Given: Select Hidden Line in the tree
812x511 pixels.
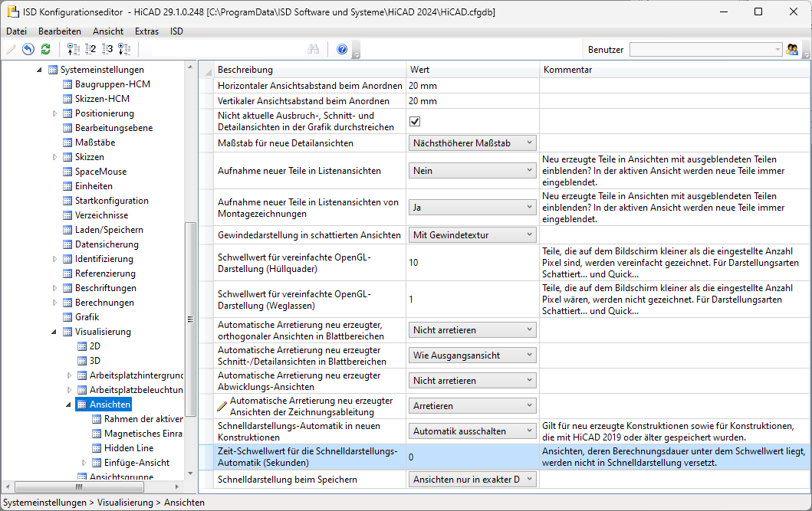Looking at the screenshot, I should 128,448.
